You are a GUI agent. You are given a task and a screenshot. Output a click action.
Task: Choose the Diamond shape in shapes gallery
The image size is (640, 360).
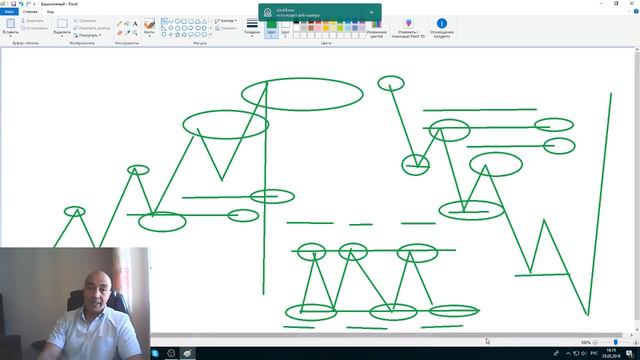pos(171,28)
